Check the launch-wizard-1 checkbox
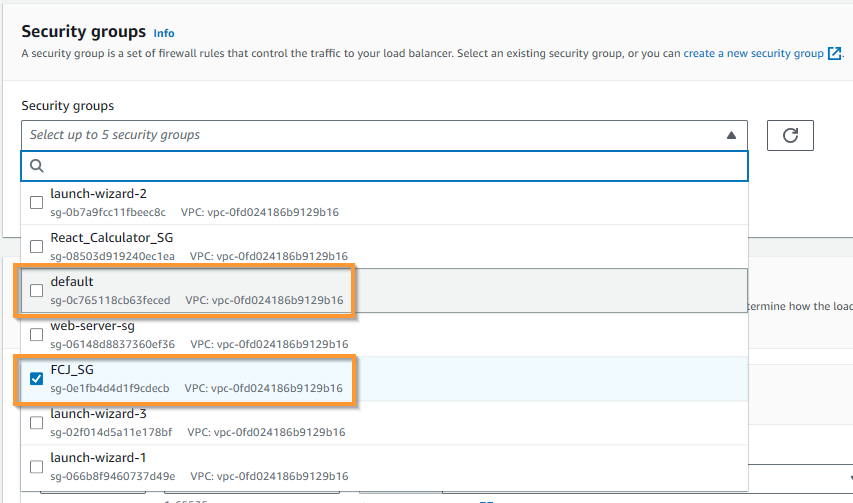 click(36, 467)
